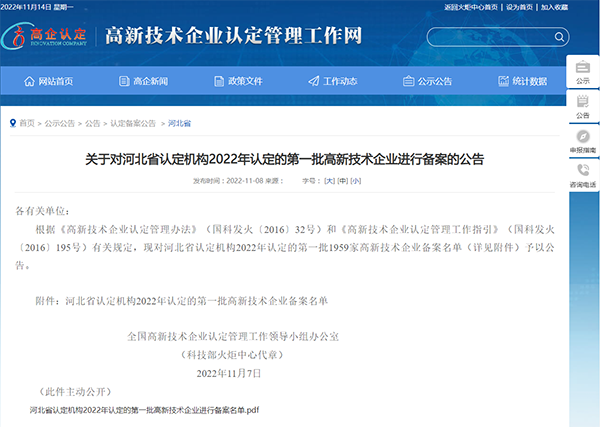Go to the 高企新闻 navigation tab
Screen dimensions: 600x427
(150, 81)
